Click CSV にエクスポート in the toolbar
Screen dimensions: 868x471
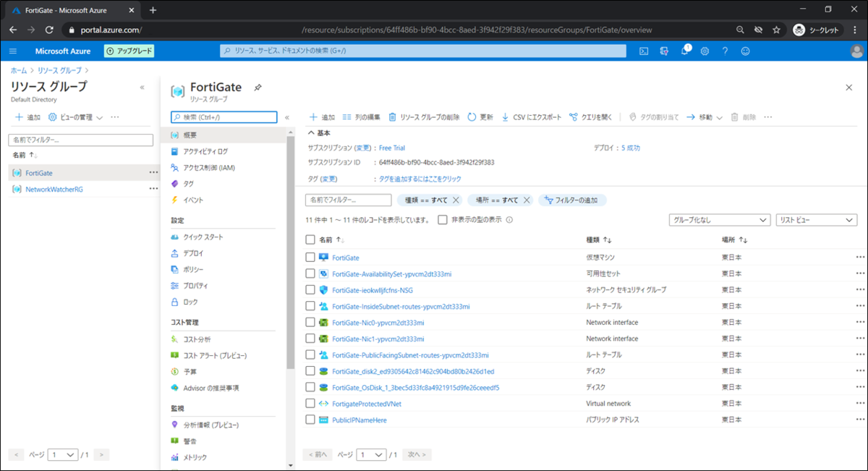531,117
